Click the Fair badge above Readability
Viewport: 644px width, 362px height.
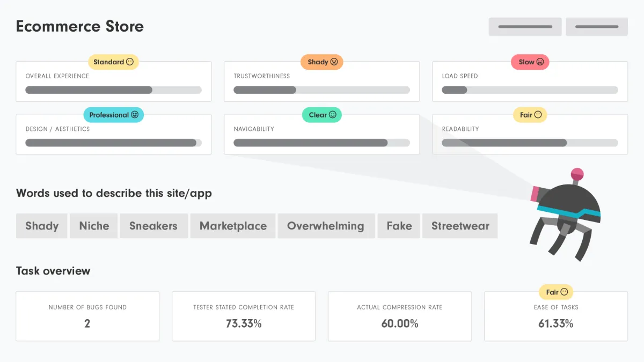[530, 115]
